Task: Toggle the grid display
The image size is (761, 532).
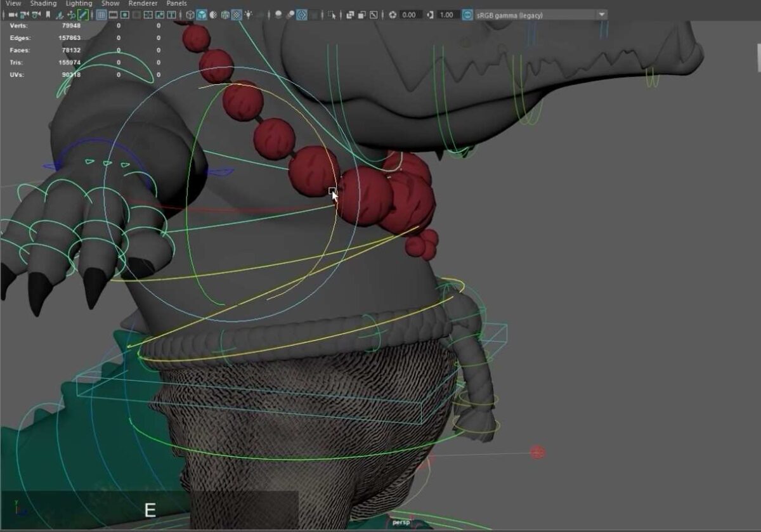Action: [x=101, y=15]
